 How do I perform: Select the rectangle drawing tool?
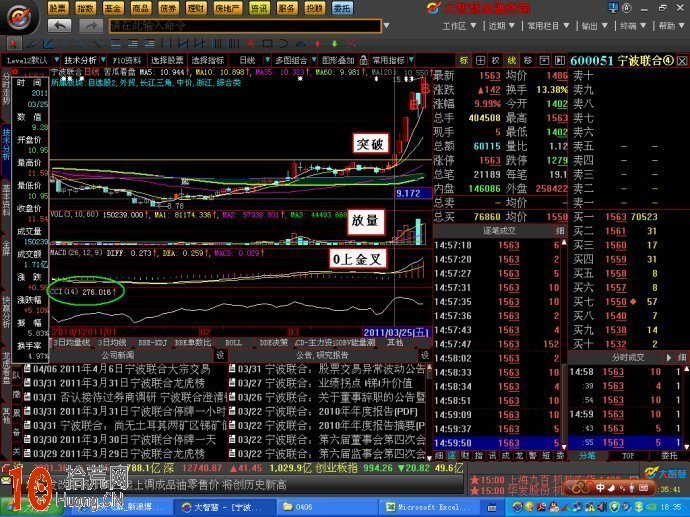click(267, 44)
